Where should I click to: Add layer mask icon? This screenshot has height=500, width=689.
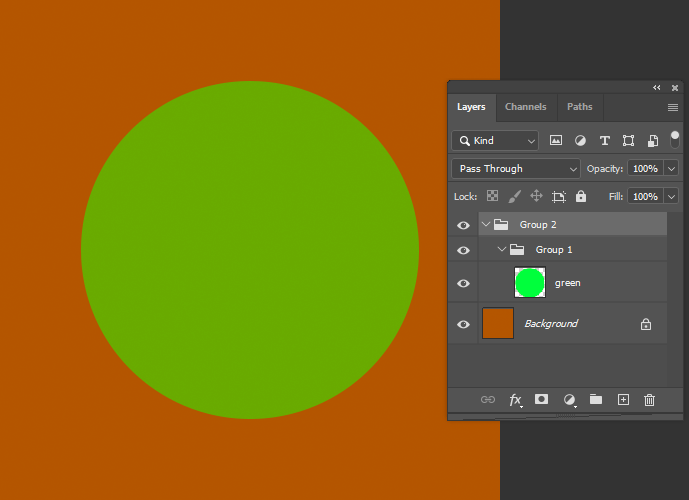pyautogui.click(x=541, y=399)
